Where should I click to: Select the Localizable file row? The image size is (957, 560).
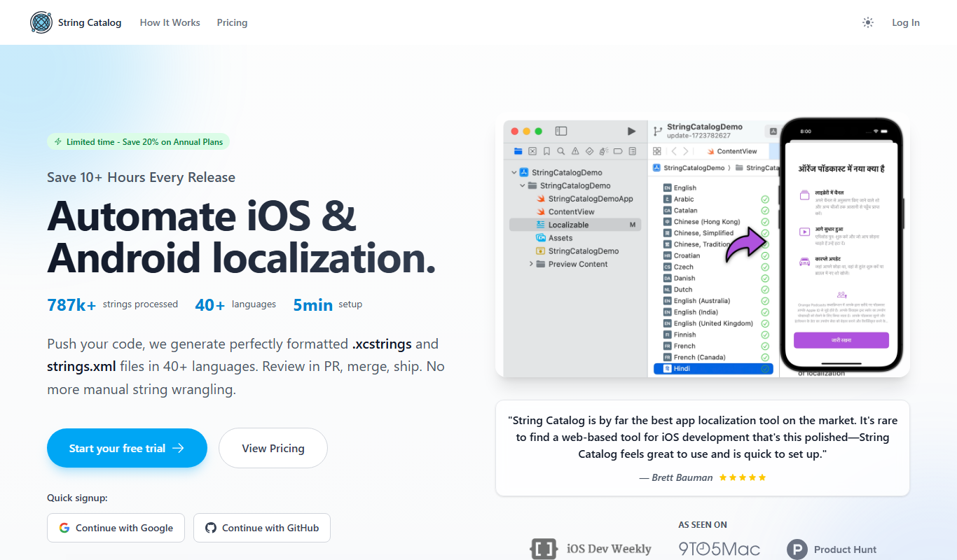pos(575,225)
